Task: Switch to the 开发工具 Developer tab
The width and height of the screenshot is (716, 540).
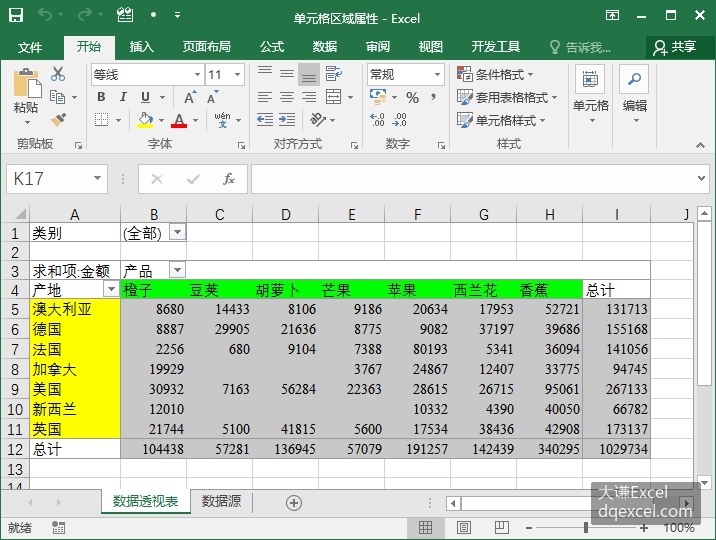Action: tap(495, 47)
